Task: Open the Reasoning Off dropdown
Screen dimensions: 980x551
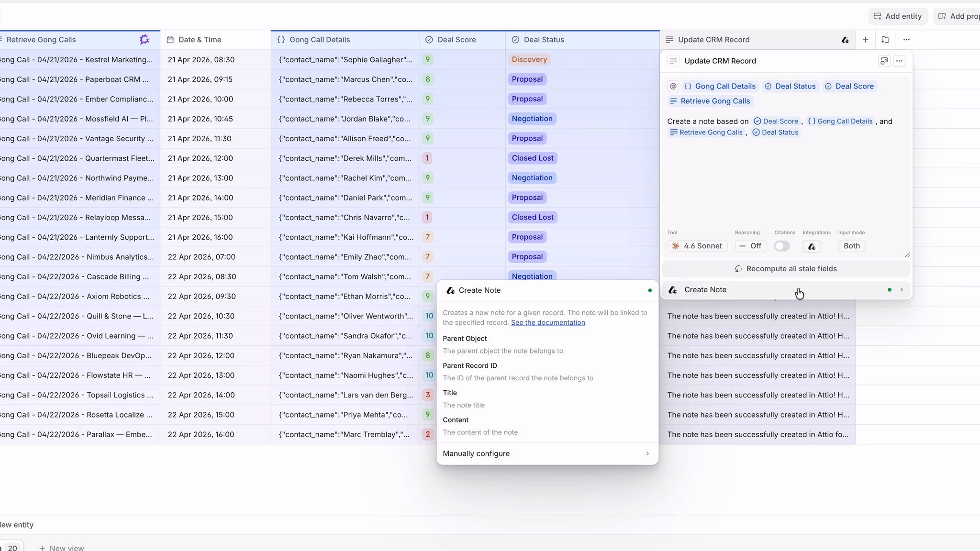Action: click(751, 246)
